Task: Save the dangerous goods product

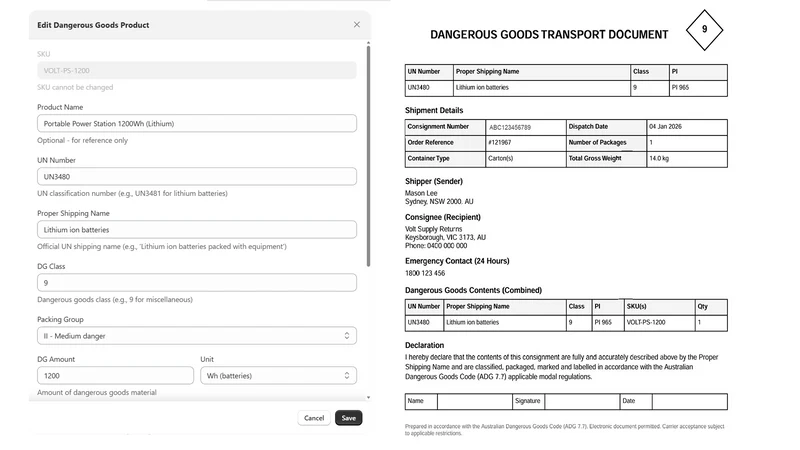Action: coord(348,418)
